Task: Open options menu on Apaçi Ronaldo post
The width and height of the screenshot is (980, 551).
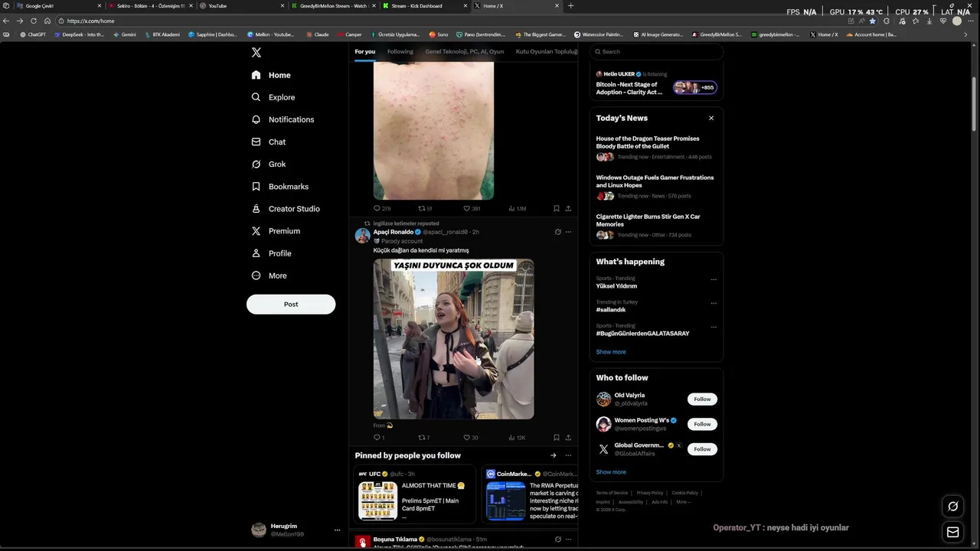Action: click(568, 232)
